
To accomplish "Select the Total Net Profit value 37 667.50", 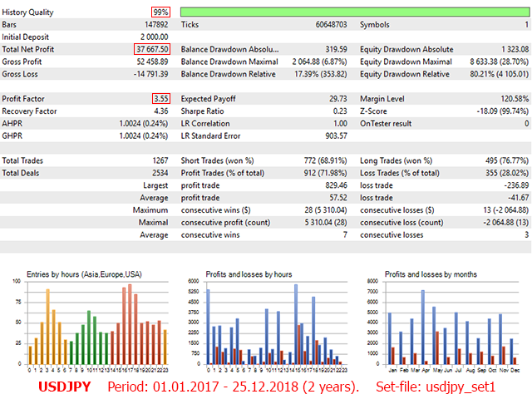I will point(152,50).
